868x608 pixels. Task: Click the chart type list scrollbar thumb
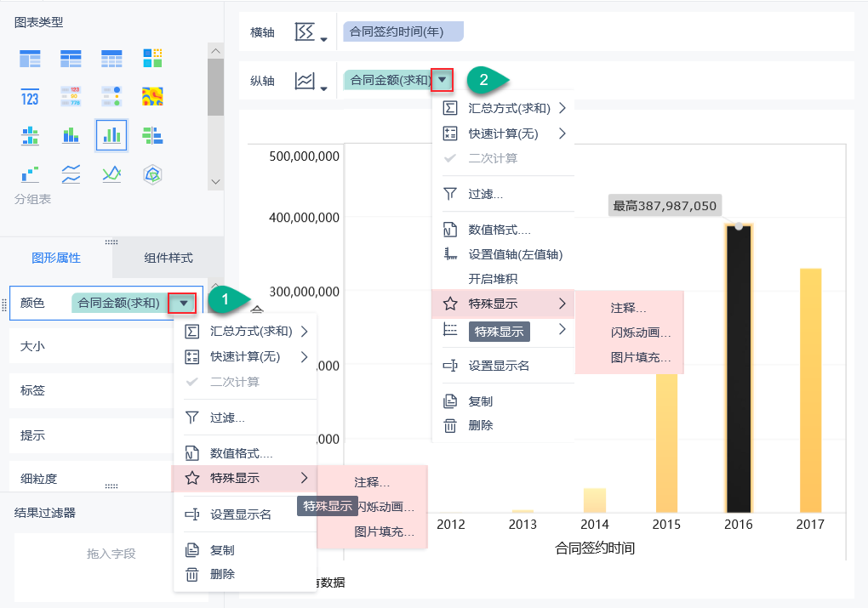tap(216, 88)
